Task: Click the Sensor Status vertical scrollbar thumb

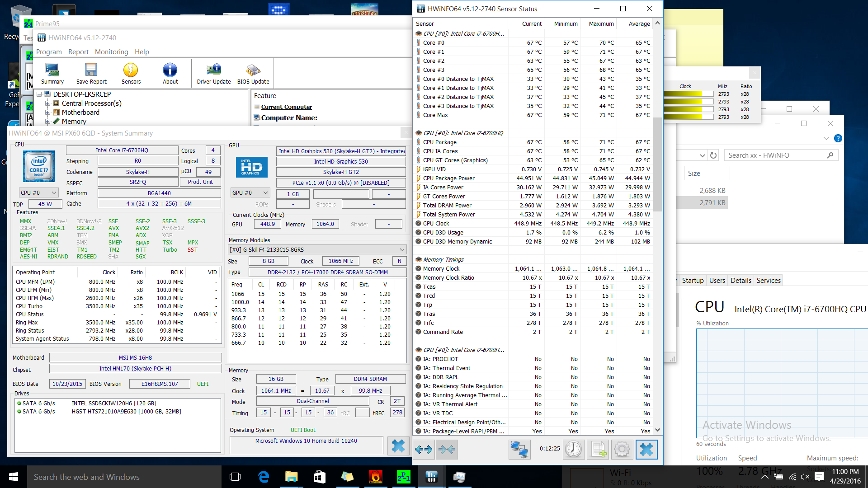Action: [x=658, y=164]
